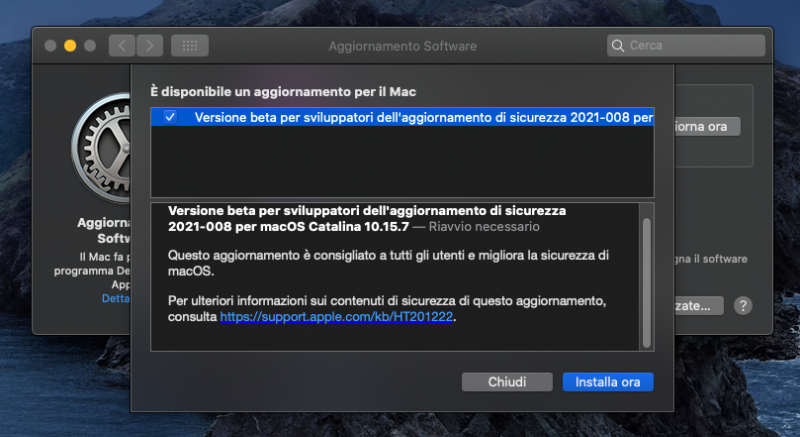
Task: Click the partially hidden 'orna ora' update button
Action: [x=707, y=126]
